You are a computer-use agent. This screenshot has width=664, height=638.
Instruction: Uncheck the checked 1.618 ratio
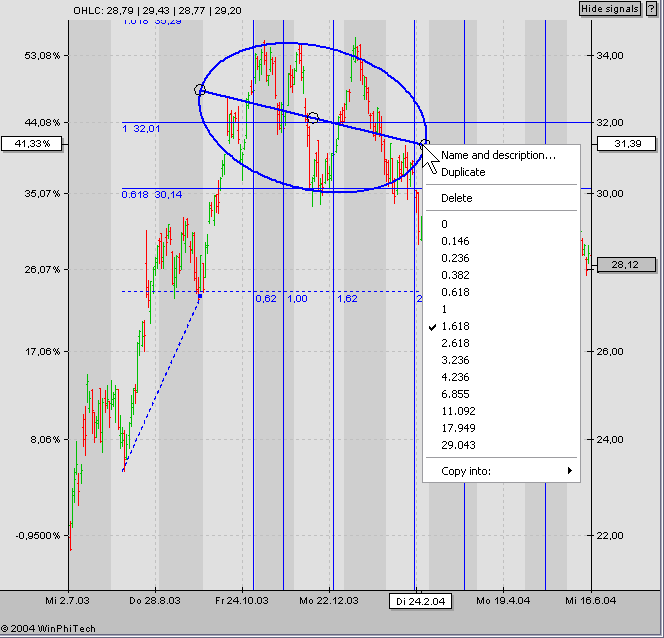455,326
